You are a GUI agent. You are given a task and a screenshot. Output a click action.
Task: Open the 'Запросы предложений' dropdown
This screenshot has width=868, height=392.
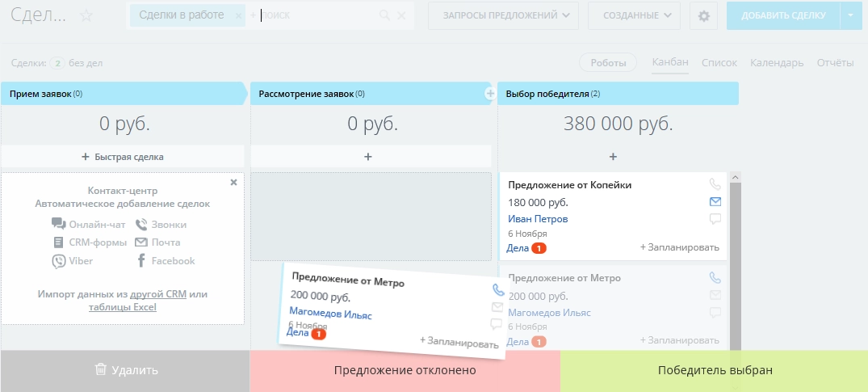coord(503,15)
